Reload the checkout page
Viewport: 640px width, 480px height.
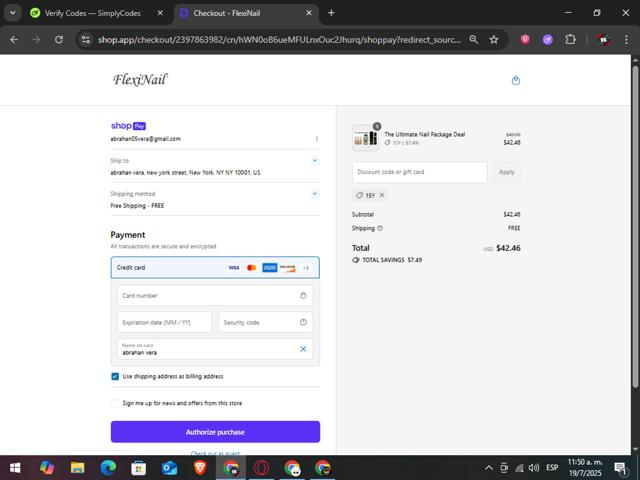pyautogui.click(x=59, y=40)
